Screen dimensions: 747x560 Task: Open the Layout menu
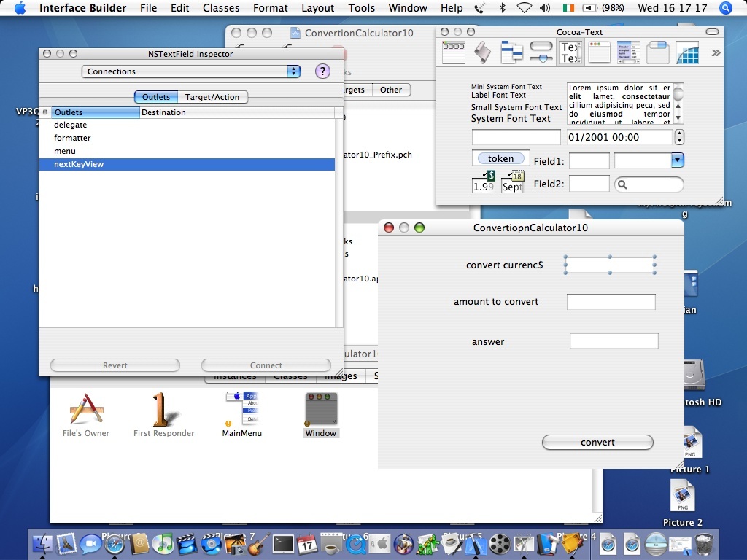click(x=318, y=8)
